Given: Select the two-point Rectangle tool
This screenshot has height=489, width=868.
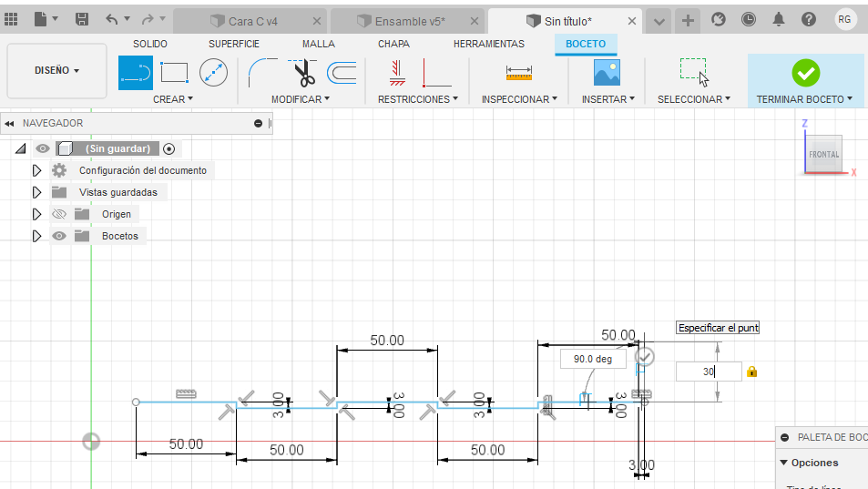Looking at the screenshot, I should pos(174,73).
